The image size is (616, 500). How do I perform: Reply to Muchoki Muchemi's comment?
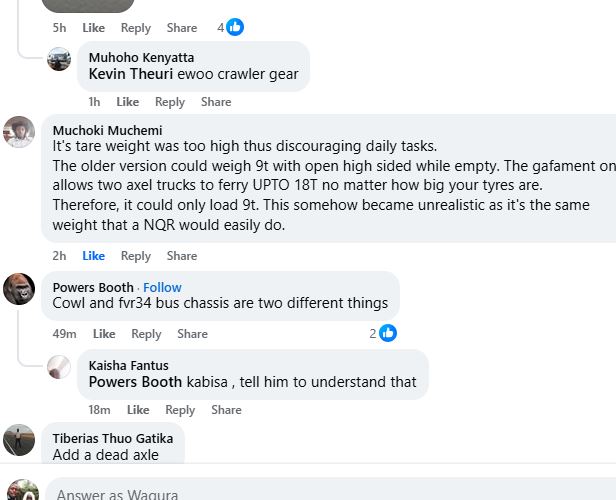click(136, 256)
